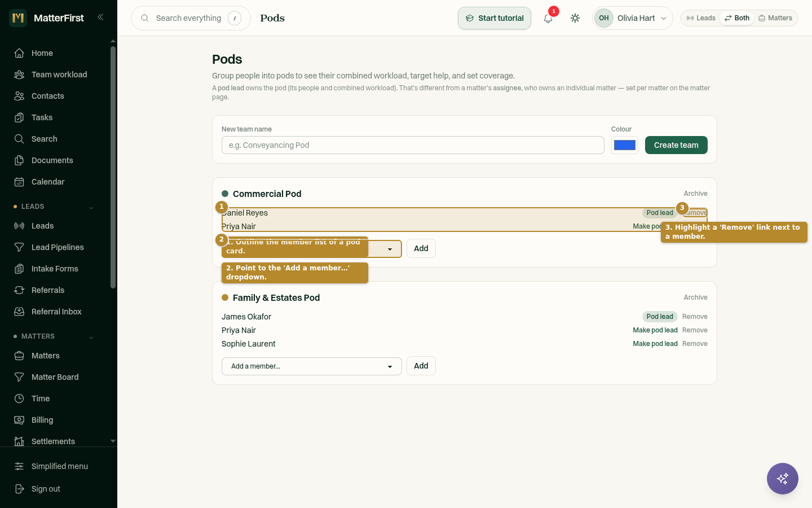Click Start tutorial button
This screenshot has height=508, width=812.
pyautogui.click(x=495, y=18)
